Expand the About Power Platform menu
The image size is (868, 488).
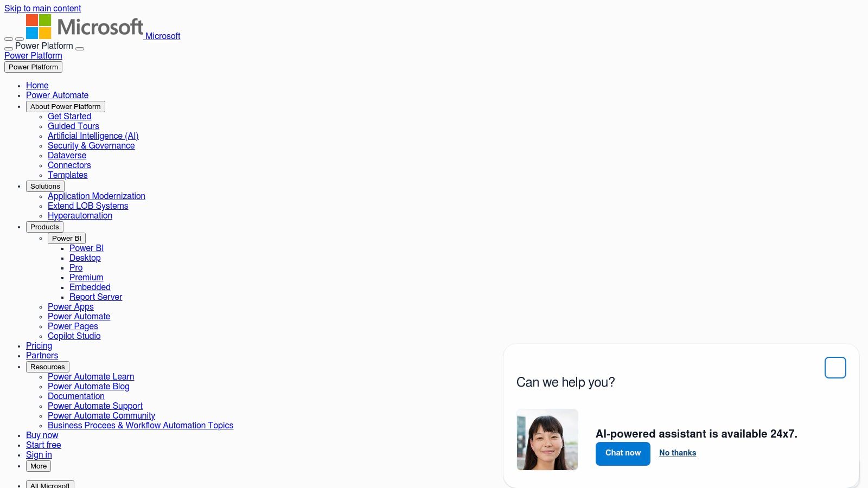click(x=65, y=107)
